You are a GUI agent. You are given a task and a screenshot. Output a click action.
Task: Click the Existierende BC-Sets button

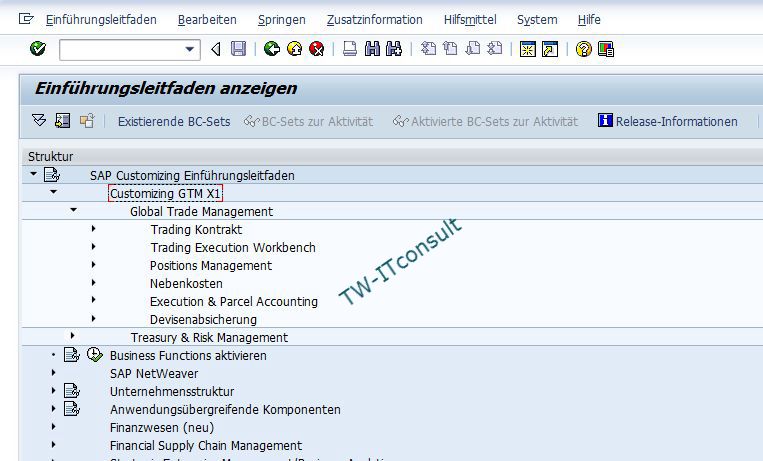174,121
